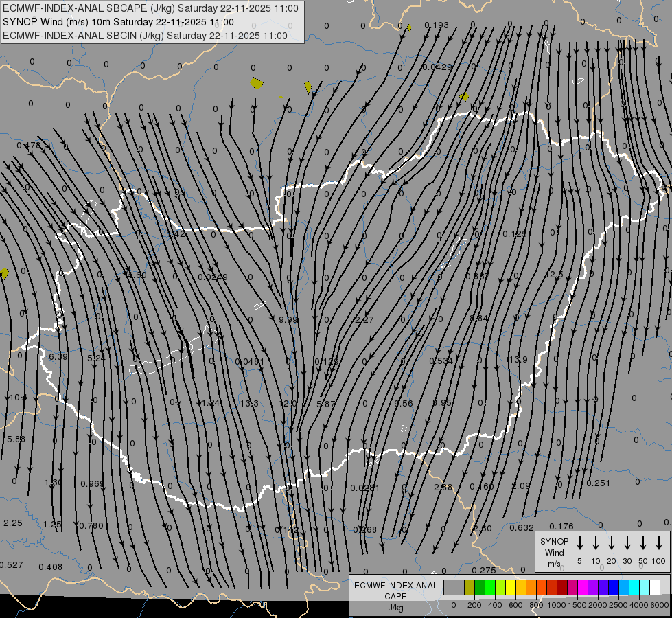
Task: Select the white 6000 J/kg CAPE swatch
Action: 655,587
